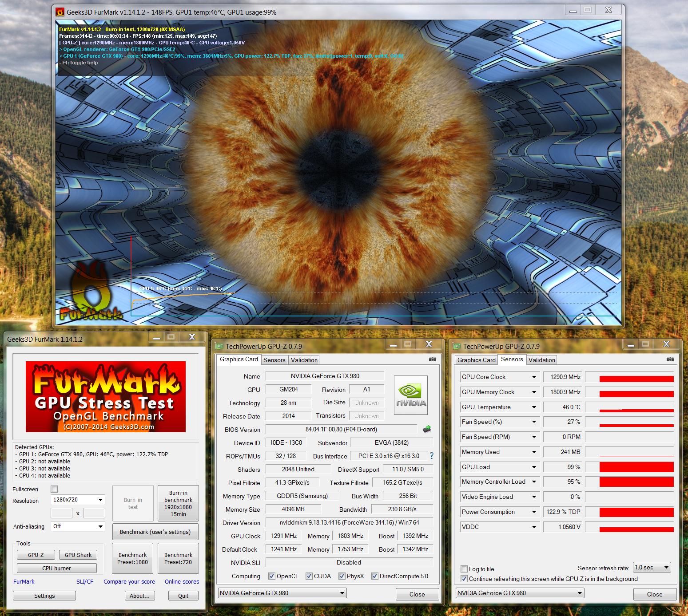This screenshot has width=688, height=616.
Task: Select the Graphics Card tab in the GPU-Z Graphics Card window
Action: coord(239,359)
